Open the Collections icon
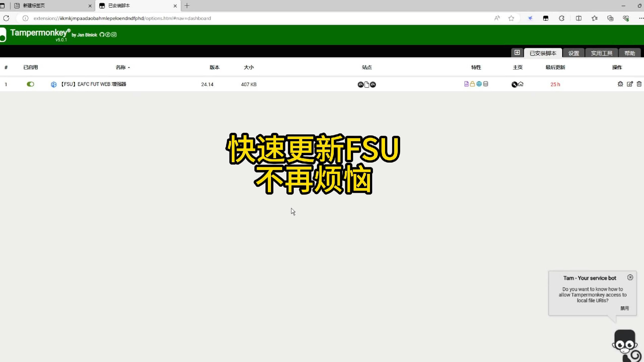The image size is (644, 362). coord(610,18)
